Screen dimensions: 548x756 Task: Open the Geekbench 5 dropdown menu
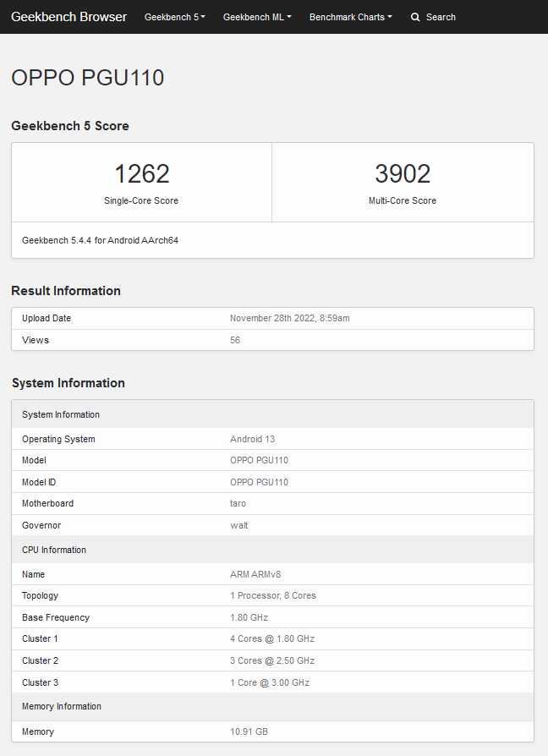coord(174,17)
